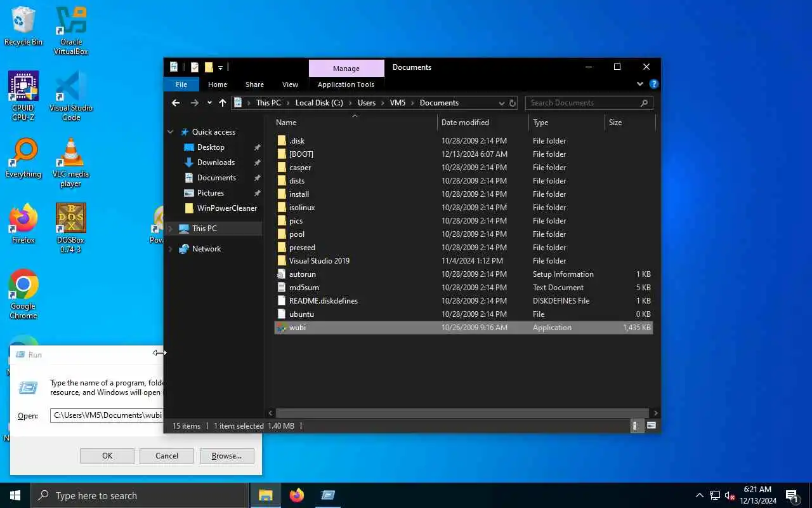Click Cancel in the Run dialog
The width and height of the screenshot is (812, 508).
[167, 456]
